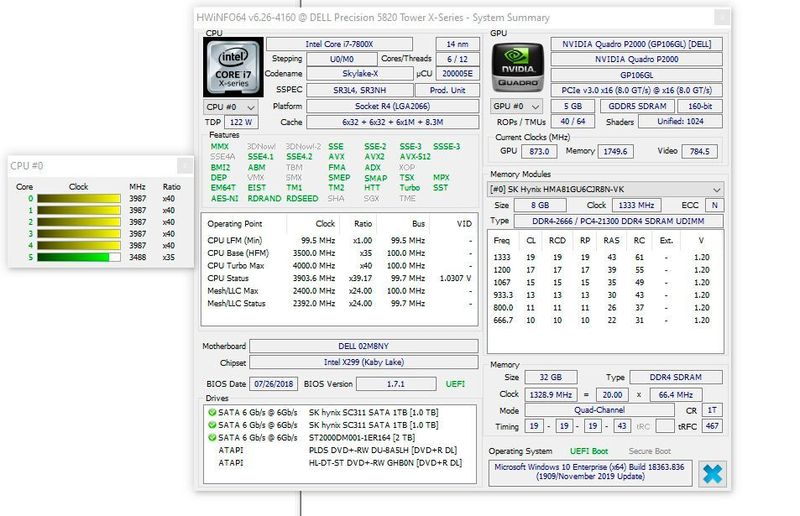Image resolution: width=800 pixels, height=516 pixels.
Task: Click the MHz column header in CPU #0 window
Action: pos(137,186)
